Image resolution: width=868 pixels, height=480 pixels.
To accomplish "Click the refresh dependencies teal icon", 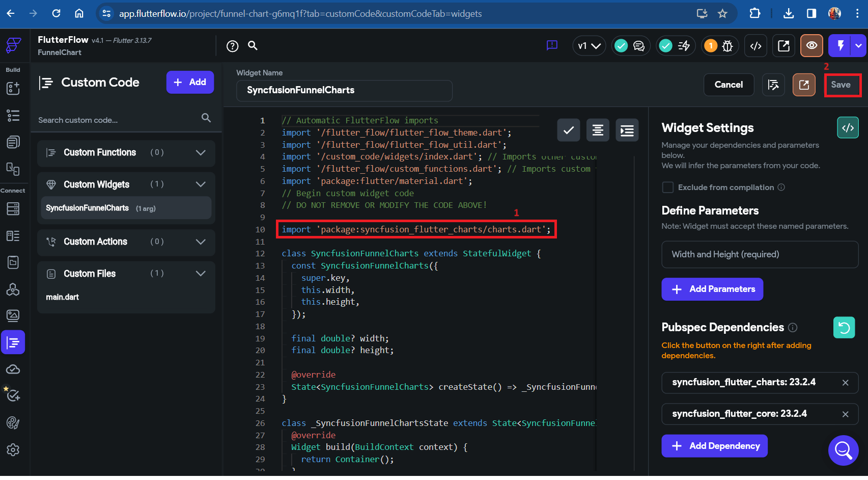I will [844, 328].
